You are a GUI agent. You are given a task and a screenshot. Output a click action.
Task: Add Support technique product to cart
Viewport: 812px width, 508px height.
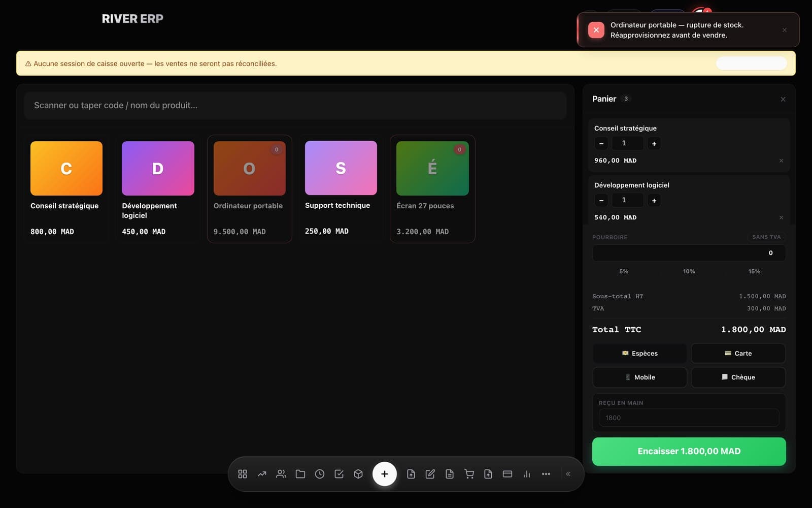tap(341, 188)
